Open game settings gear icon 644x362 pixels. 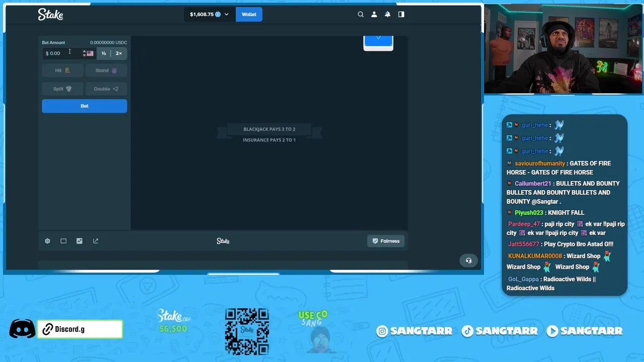pos(47,241)
